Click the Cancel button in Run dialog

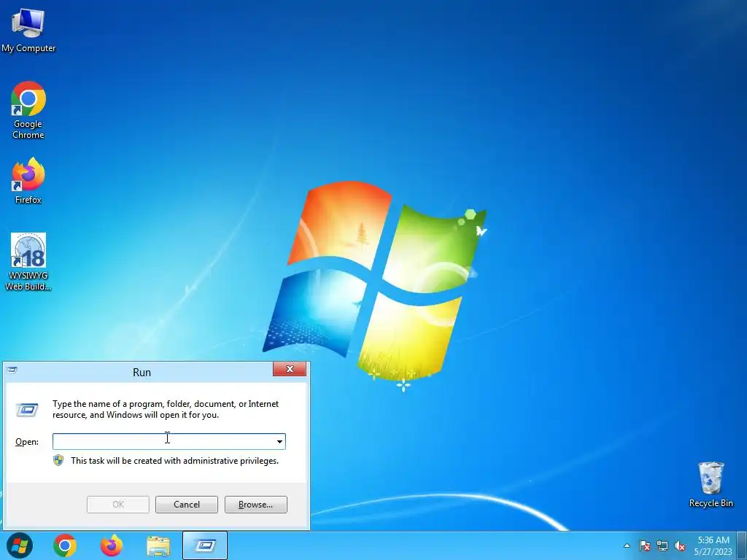coord(186,505)
